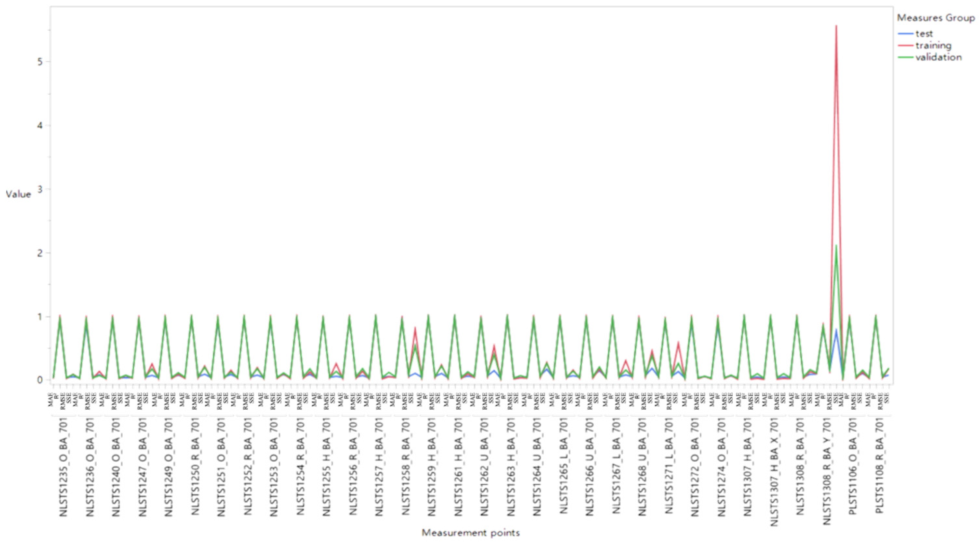Click the training legend label
The image size is (980, 546).
(933, 46)
